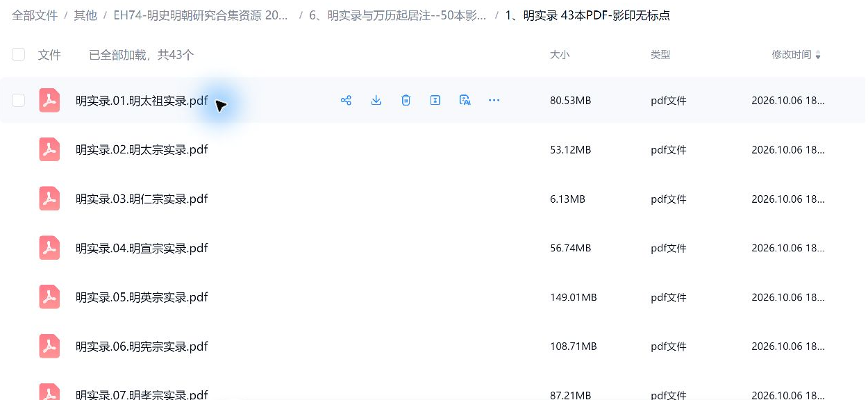
Task: Click the PDF icon of 明实录.05.明英宗实录.pdf
Action: tap(49, 297)
